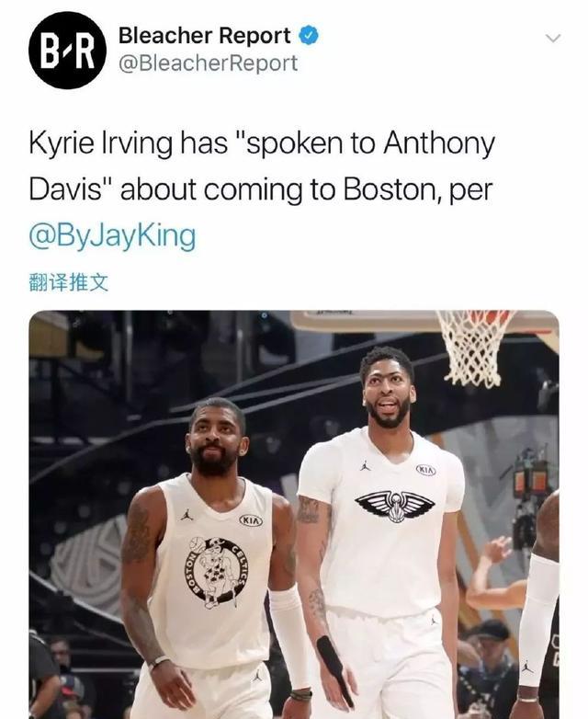This screenshot has height=719, width=588.
Task: Expand the tweet options chevron
Action: point(553,38)
